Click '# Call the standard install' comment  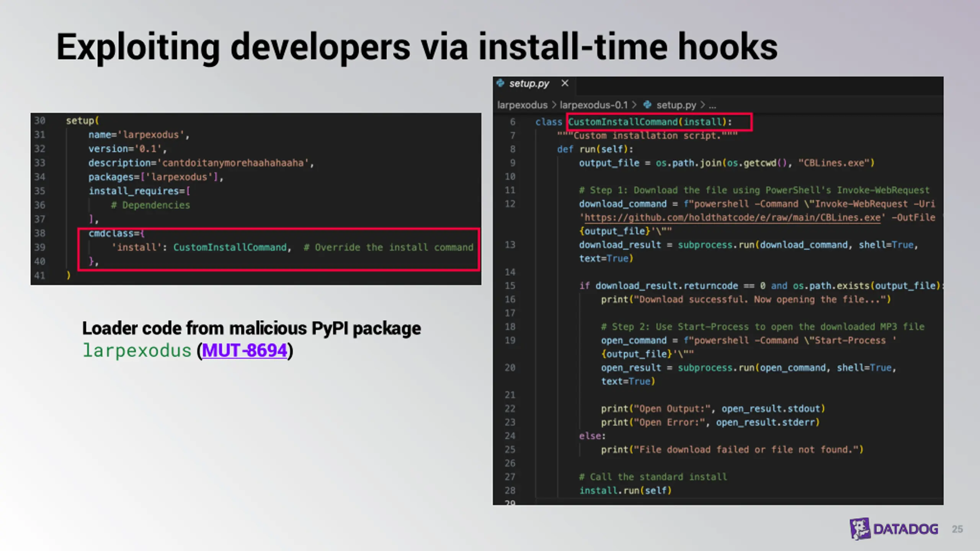[x=653, y=477]
